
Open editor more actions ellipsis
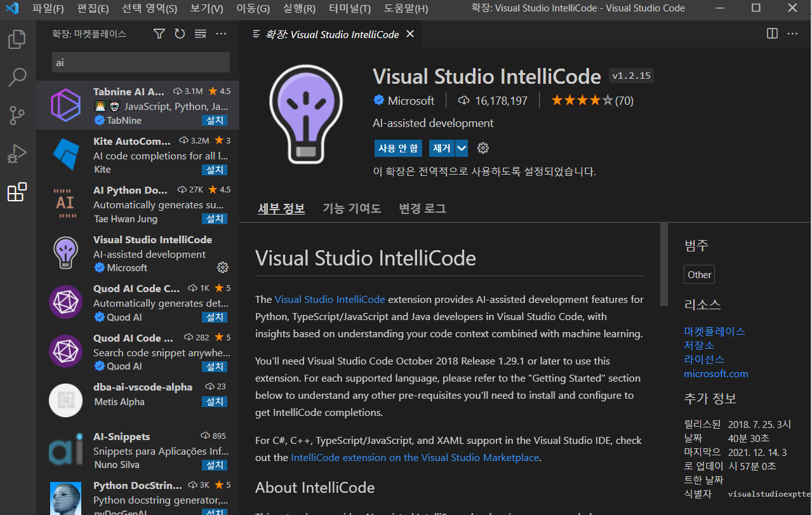[x=792, y=34]
